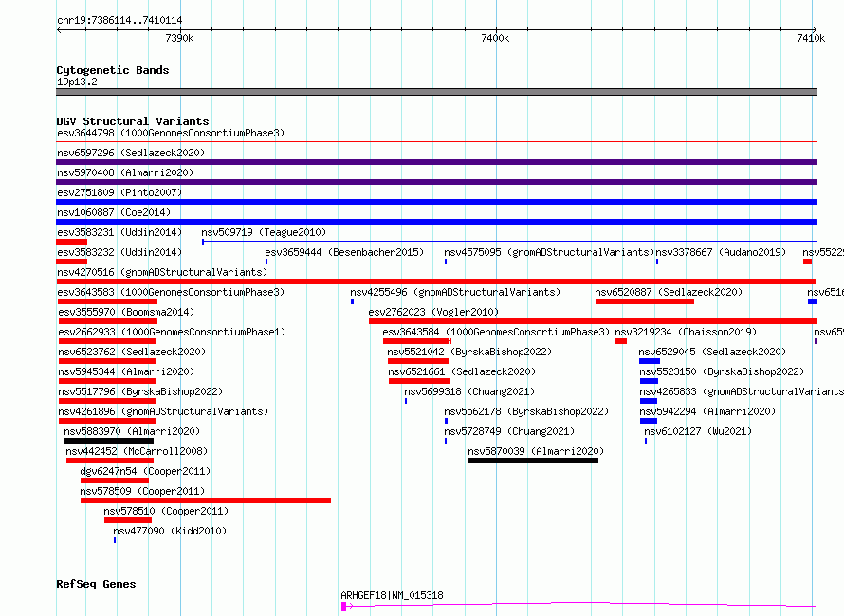Select the nsv442452 (McCarroll2008) label
Viewport: 844px width, 616px height.
[x=137, y=451]
